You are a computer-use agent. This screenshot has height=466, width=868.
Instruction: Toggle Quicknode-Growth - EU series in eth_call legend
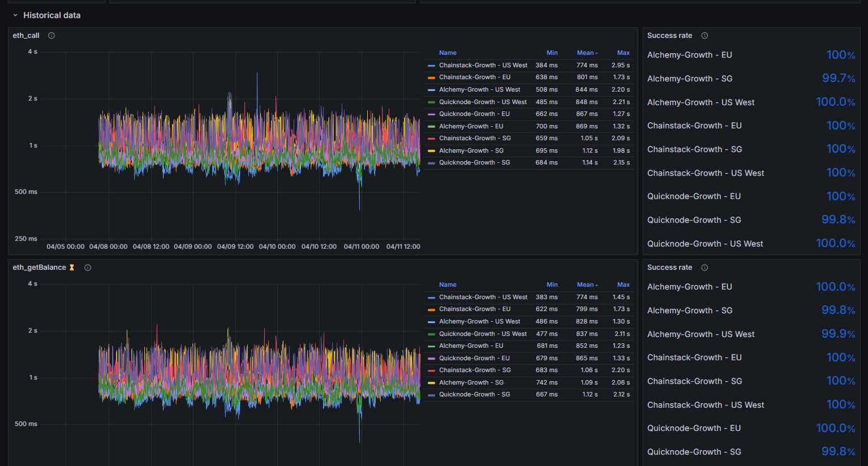474,114
